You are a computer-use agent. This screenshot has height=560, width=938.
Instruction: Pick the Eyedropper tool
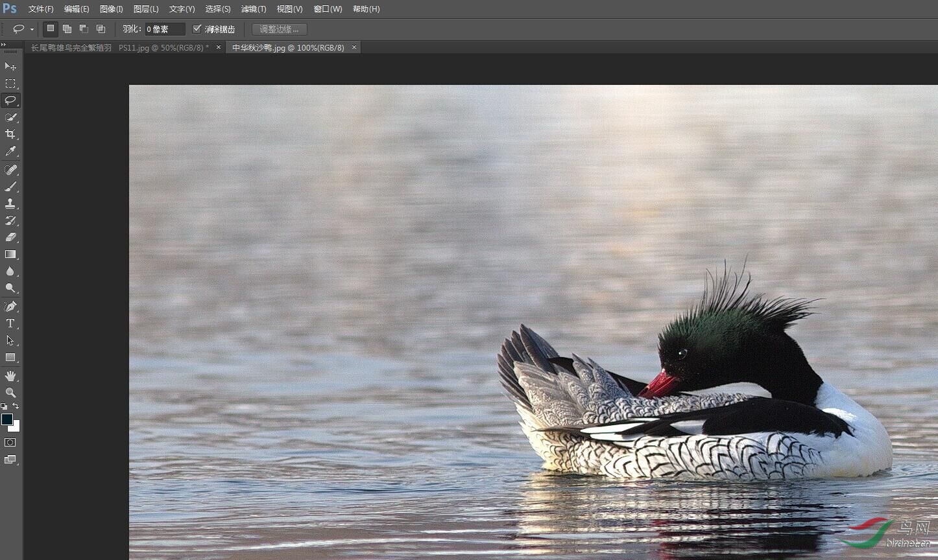[x=10, y=151]
